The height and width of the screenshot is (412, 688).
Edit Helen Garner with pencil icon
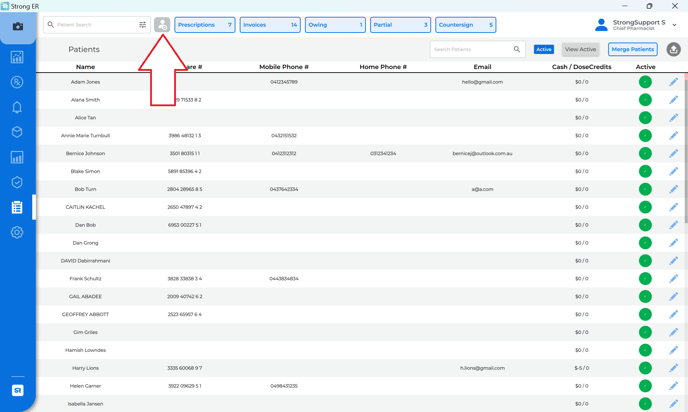click(674, 386)
